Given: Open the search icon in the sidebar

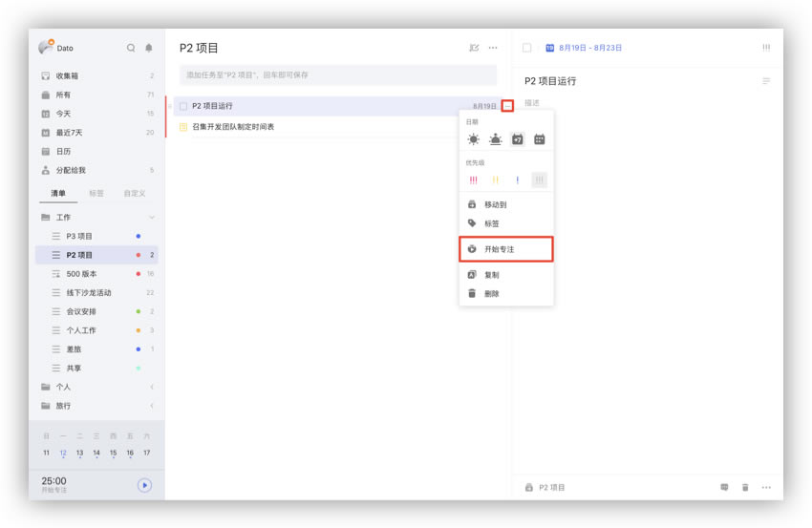Looking at the screenshot, I should [131, 48].
